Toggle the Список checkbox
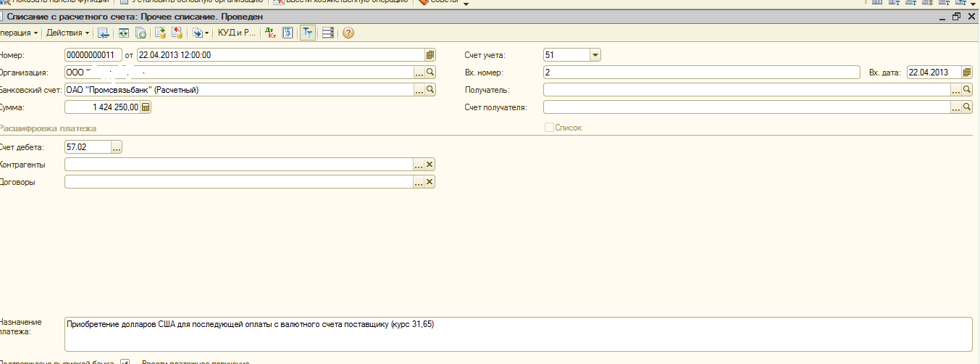Screen dimensions: 980x364 (x=549, y=128)
